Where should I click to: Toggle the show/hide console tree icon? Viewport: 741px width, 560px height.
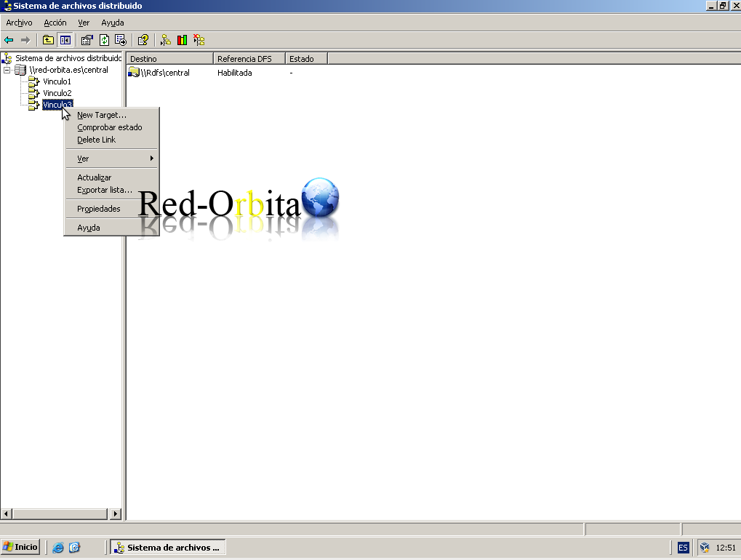pyautogui.click(x=65, y=40)
